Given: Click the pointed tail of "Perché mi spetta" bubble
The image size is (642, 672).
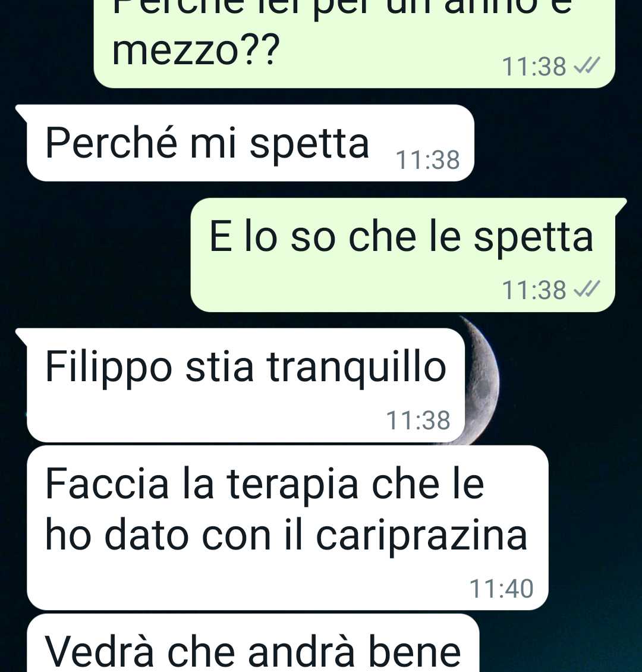Looking at the screenshot, I should click(21, 112).
